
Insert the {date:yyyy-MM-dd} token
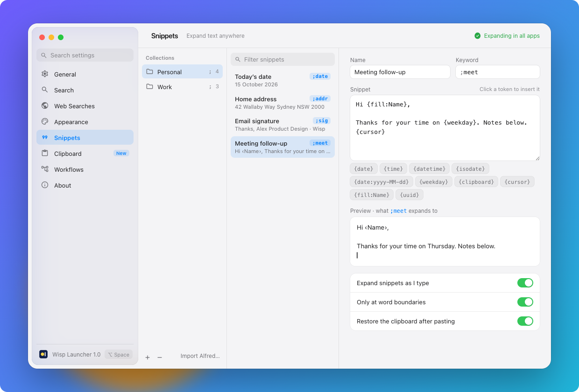coord(381,182)
